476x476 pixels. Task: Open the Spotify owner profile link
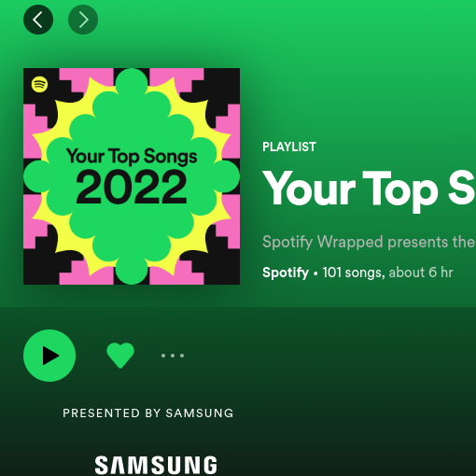(286, 273)
